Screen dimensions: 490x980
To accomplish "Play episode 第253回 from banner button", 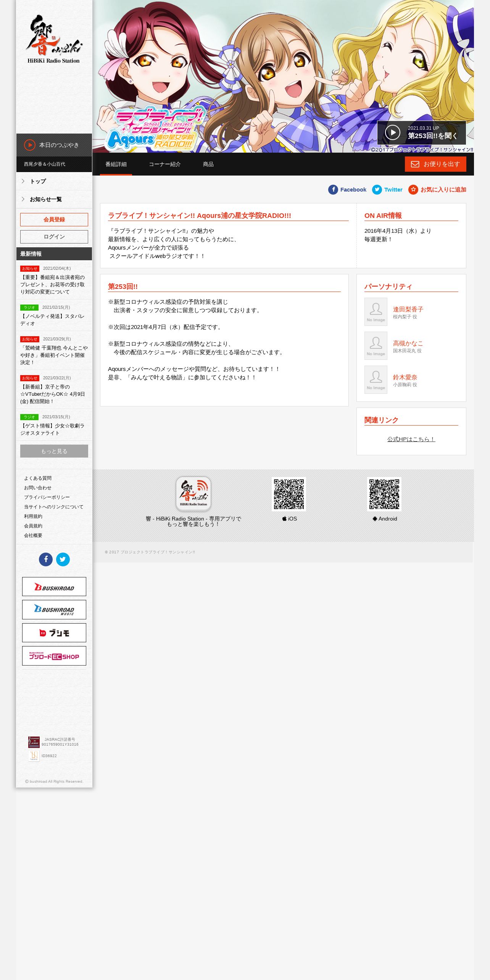I will (421, 133).
